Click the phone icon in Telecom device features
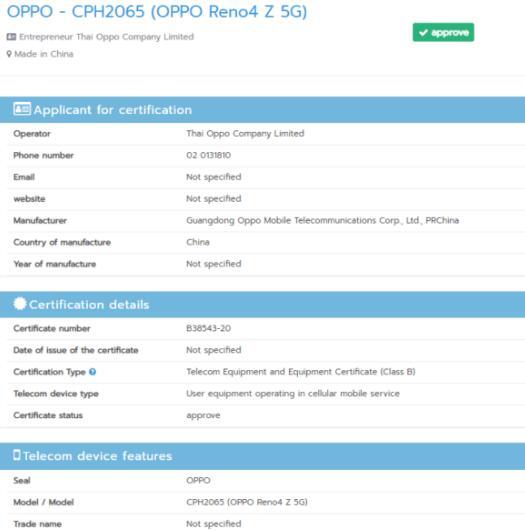The height and width of the screenshot is (531, 525). tap(17, 455)
